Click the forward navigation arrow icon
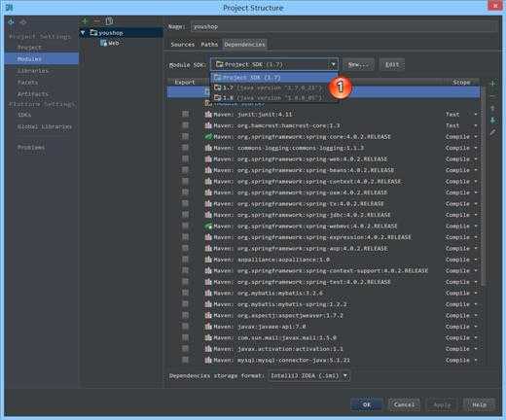506x420 pixels. click(23, 21)
